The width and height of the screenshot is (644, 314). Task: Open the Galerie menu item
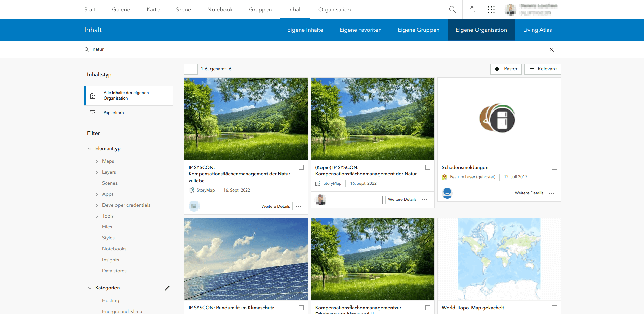click(x=121, y=10)
